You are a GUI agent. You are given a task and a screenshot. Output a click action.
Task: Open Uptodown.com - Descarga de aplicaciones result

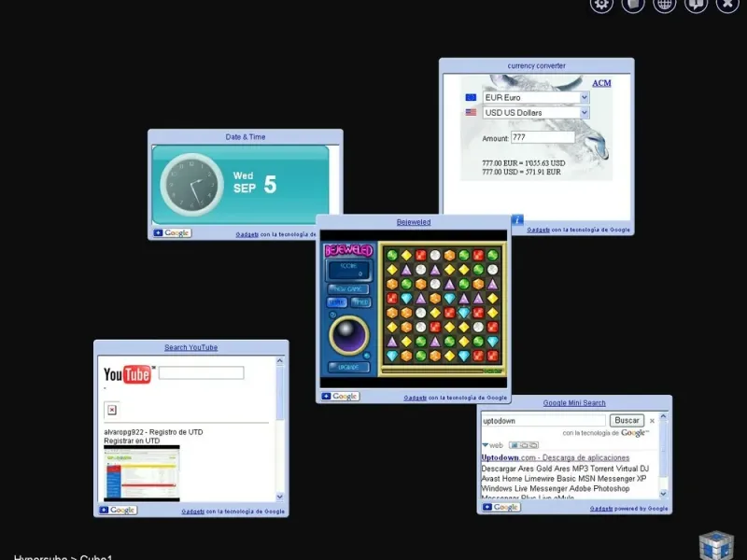pyautogui.click(x=556, y=457)
